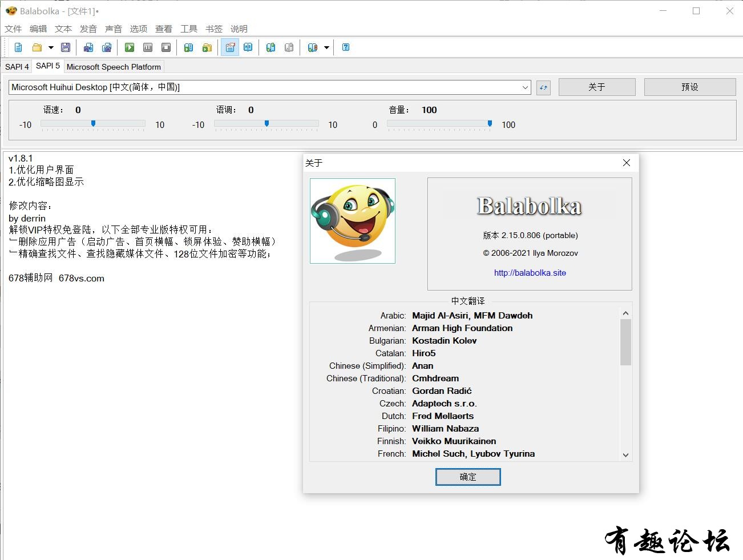The height and width of the screenshot is (560, 743).
Task: Expand the Open file dropdown arrow
Action: pos(51,47)
